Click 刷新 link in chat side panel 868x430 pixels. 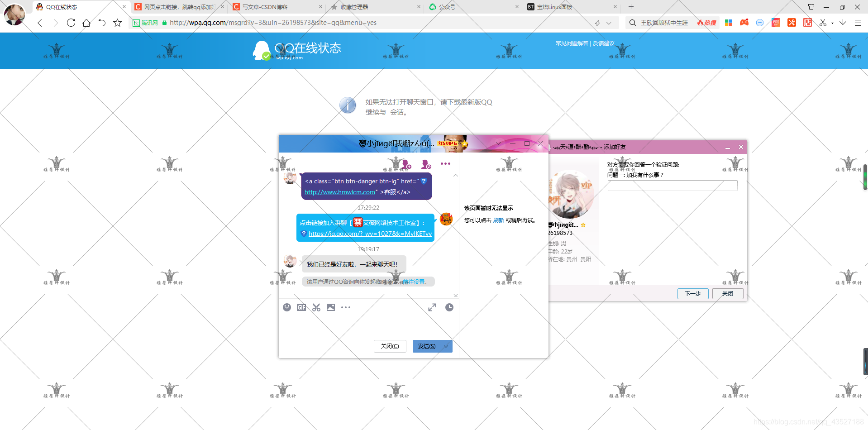[498, 220]
